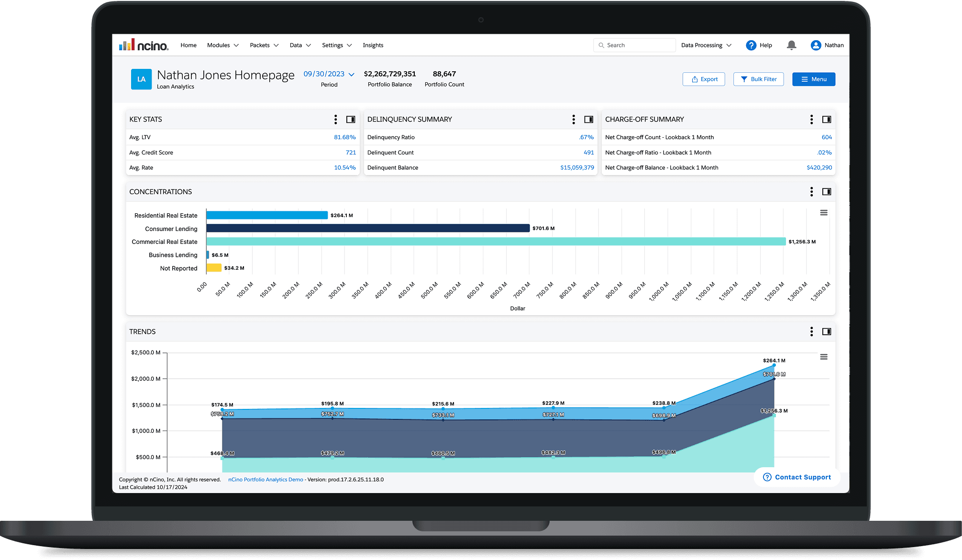Click the Help question mark icon
962x560 pixels.
(x=751, y=45)
